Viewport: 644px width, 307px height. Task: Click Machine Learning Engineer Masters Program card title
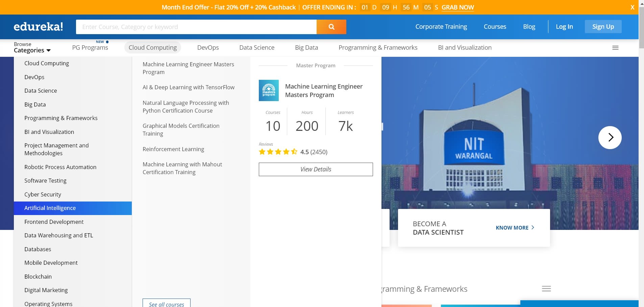(x=324, y=91)
